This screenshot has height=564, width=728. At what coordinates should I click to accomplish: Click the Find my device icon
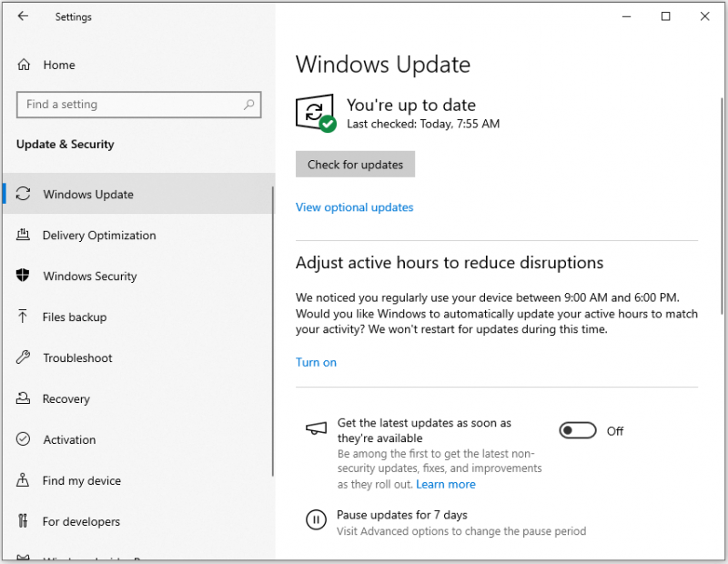[23, 480]
